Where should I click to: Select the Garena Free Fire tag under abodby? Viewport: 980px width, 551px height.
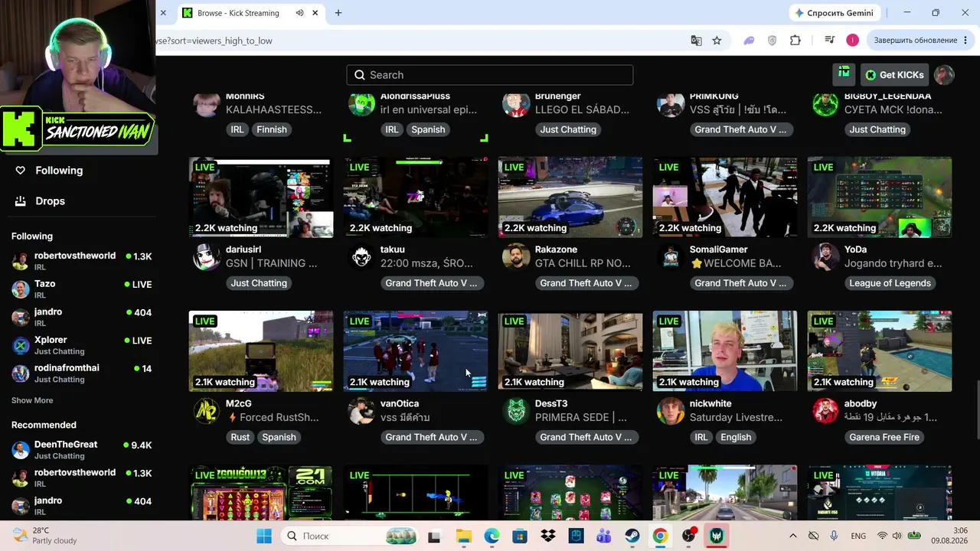[884, 437]
